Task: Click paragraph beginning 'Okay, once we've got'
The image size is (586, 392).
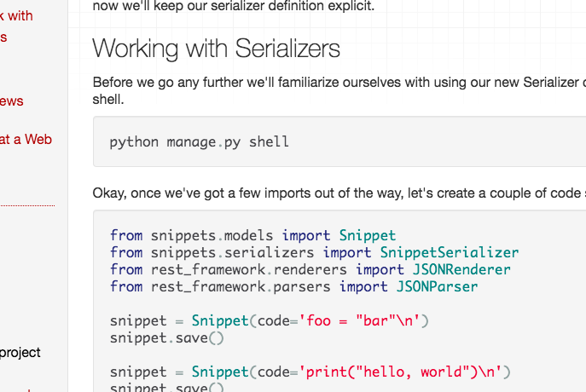Action: tap(339, 193)
